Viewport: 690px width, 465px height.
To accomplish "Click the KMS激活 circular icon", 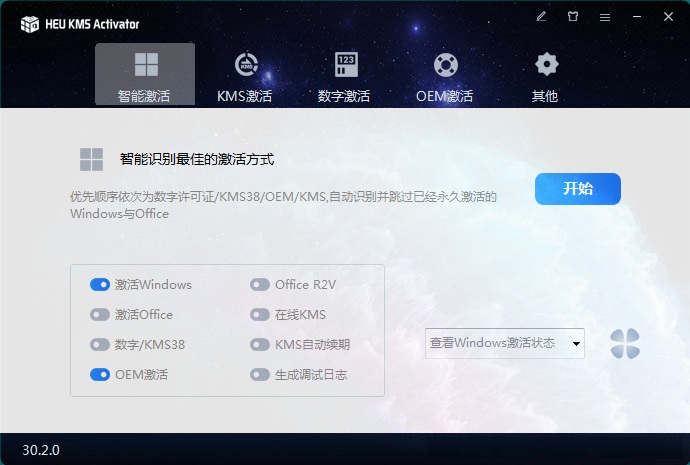I will click(246, 65).
